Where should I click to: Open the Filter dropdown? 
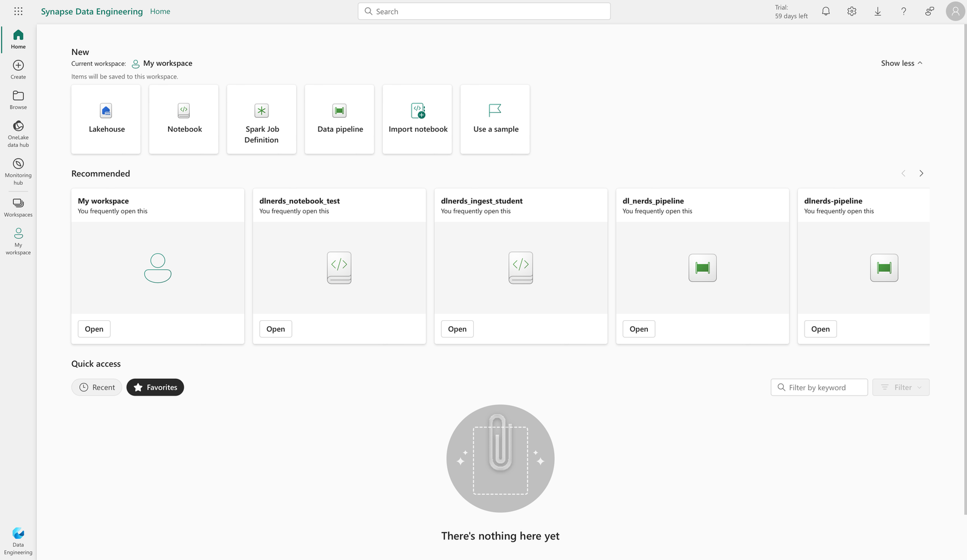(901, 387)
